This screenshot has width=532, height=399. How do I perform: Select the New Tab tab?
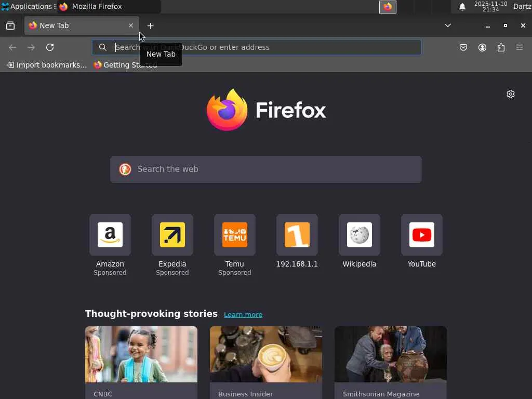coord(82,25)
